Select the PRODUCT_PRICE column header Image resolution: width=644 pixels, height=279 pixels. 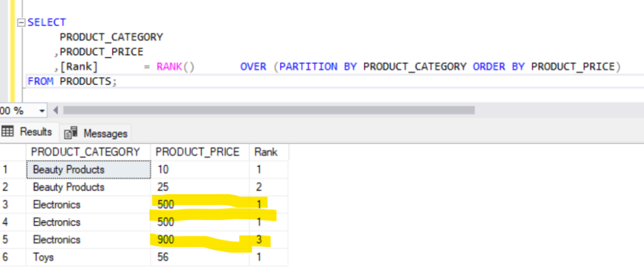tap(197, 152)
